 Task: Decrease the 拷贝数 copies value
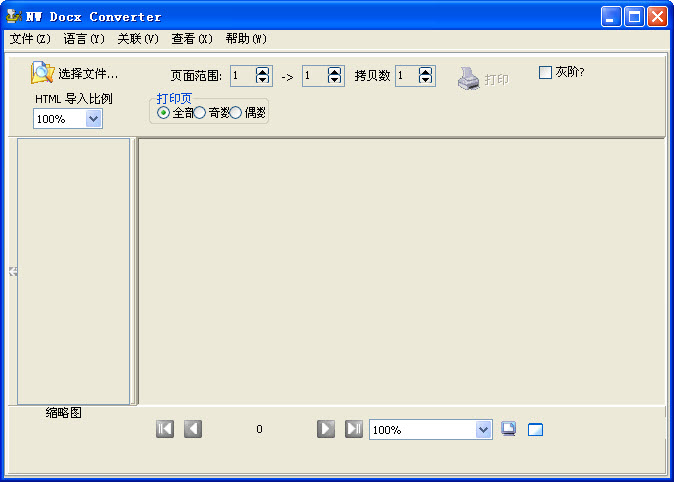pyautogui.click(x=425, y=80)
